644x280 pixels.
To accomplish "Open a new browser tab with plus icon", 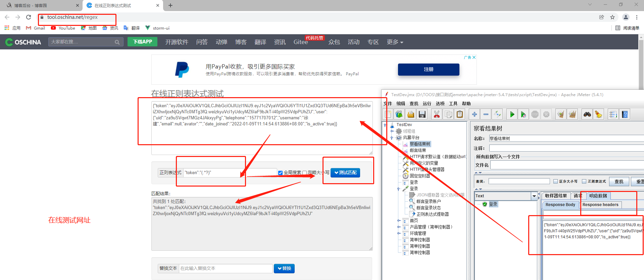I will [x=170, y=5].
